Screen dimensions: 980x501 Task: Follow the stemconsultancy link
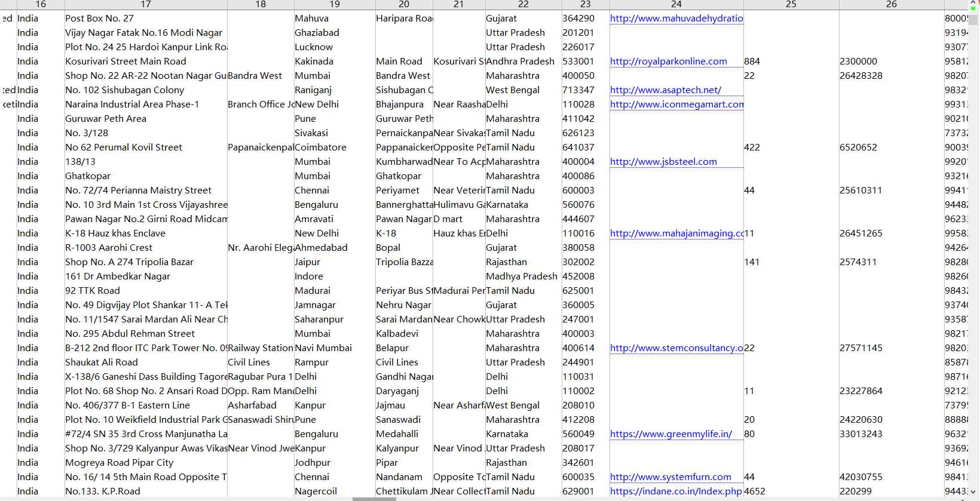pyautogui.click(x=676, y=348)
